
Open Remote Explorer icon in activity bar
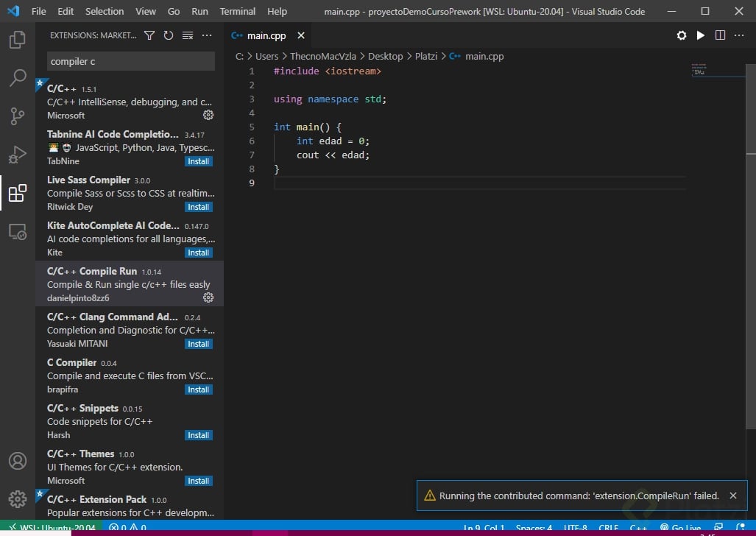(18, 232)
